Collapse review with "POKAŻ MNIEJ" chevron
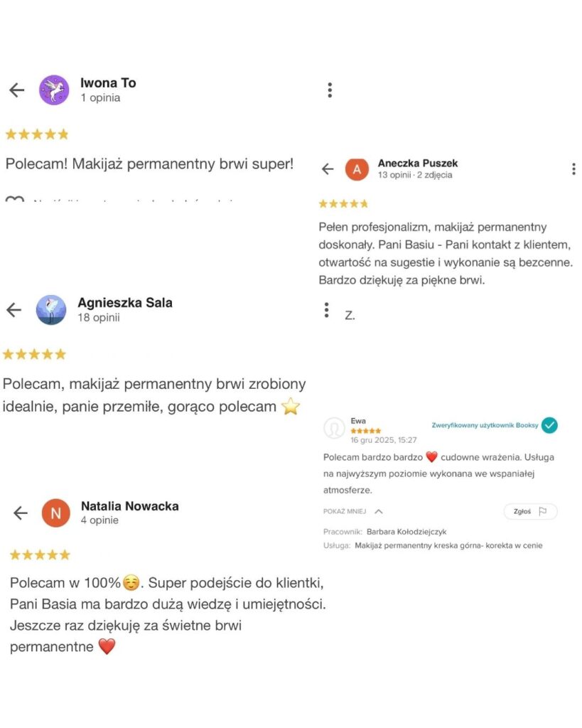Image resolution: width=582 pixels, height=728 pixels. (x=379, y=511)
